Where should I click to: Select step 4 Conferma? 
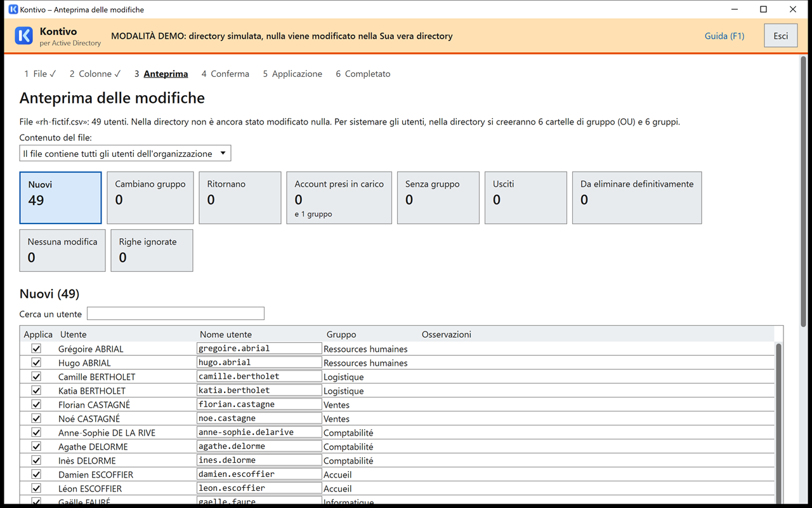pos(225,74)
